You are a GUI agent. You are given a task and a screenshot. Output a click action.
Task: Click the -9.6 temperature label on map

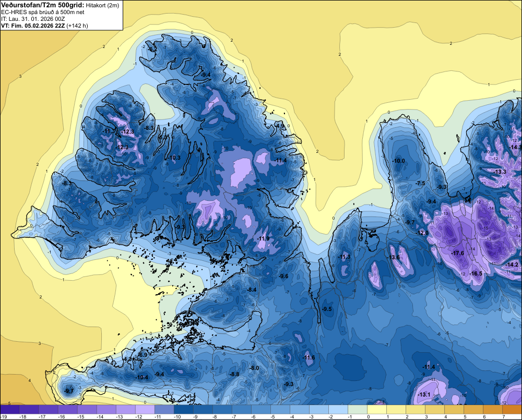pos(283,277)
